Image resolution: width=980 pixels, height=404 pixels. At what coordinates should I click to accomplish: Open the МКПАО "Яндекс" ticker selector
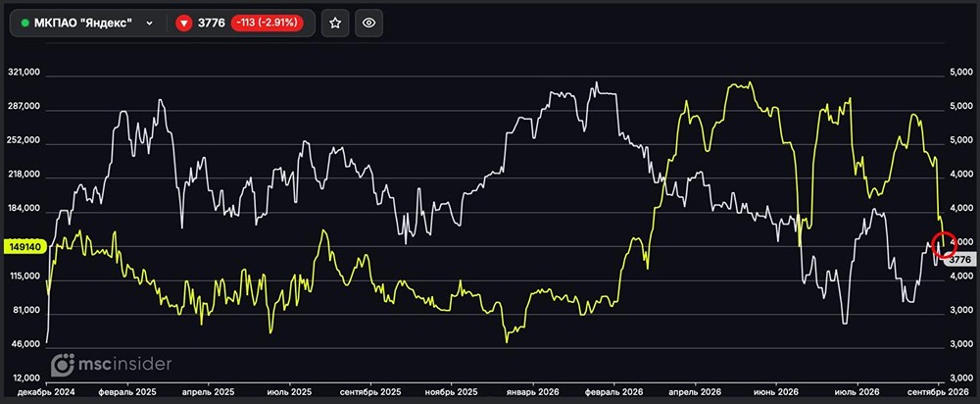[87, 24]
